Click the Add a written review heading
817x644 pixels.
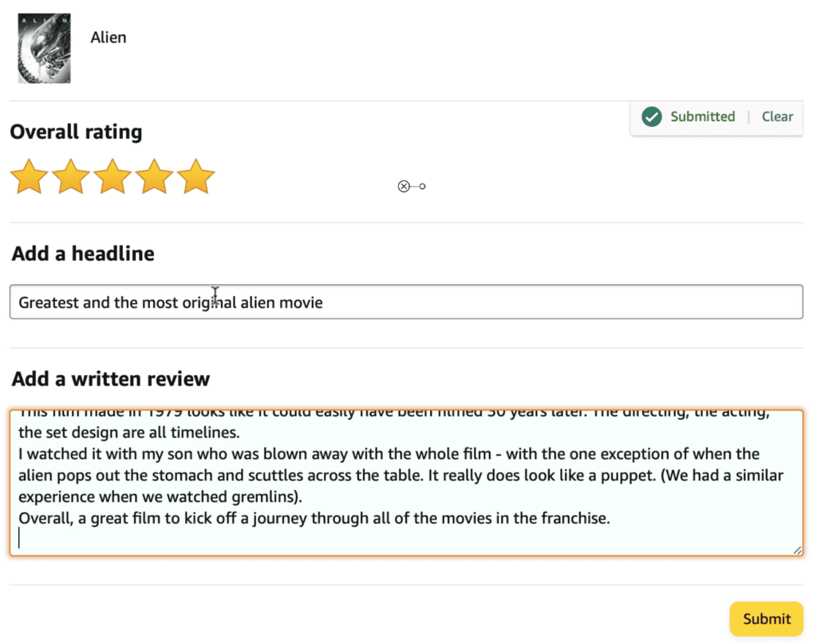110,378
